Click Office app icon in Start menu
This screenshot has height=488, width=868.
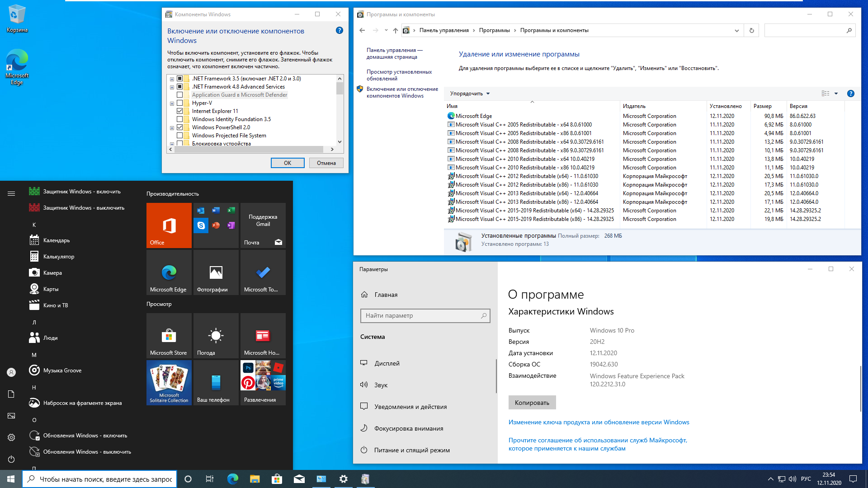[168, 225]
